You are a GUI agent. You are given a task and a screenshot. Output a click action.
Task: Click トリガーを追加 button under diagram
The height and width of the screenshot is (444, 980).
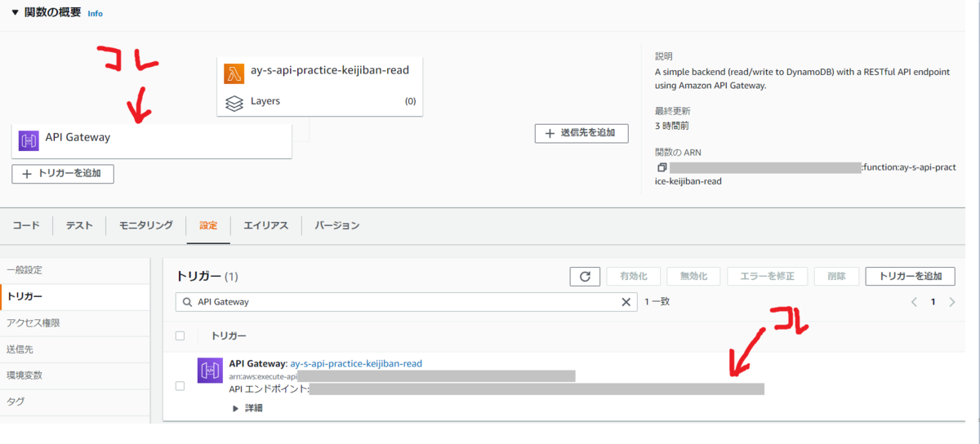coord(63,174)
